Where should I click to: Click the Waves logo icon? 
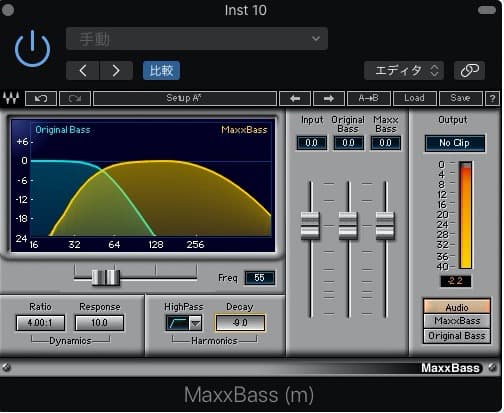click(11, 98)
